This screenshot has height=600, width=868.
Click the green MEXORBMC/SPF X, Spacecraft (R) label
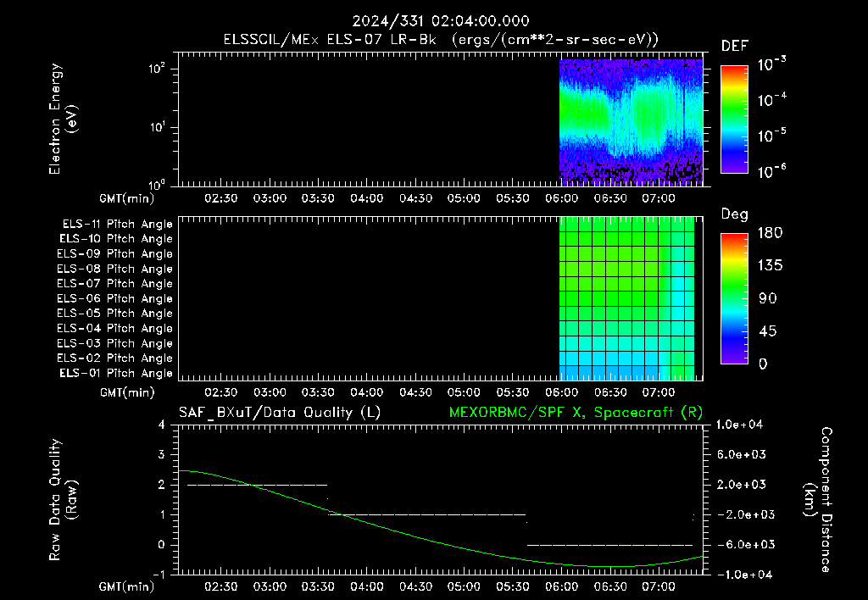[576, 413]
